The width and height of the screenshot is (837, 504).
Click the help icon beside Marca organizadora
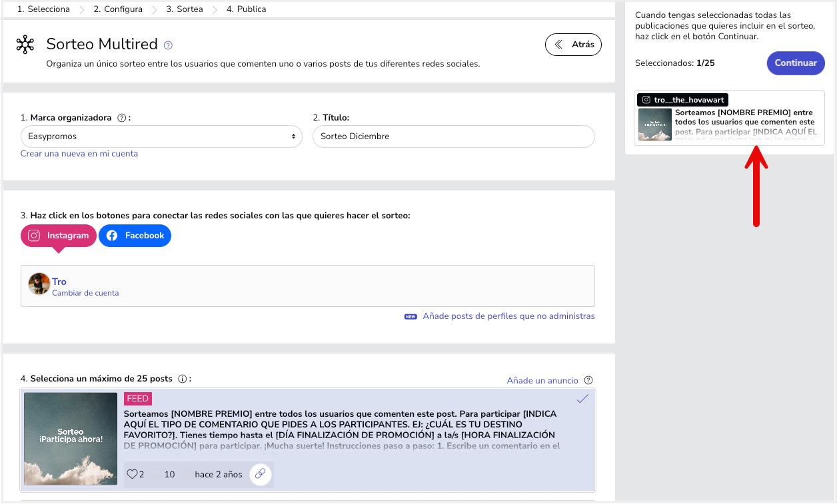click(x=121, y=118)
